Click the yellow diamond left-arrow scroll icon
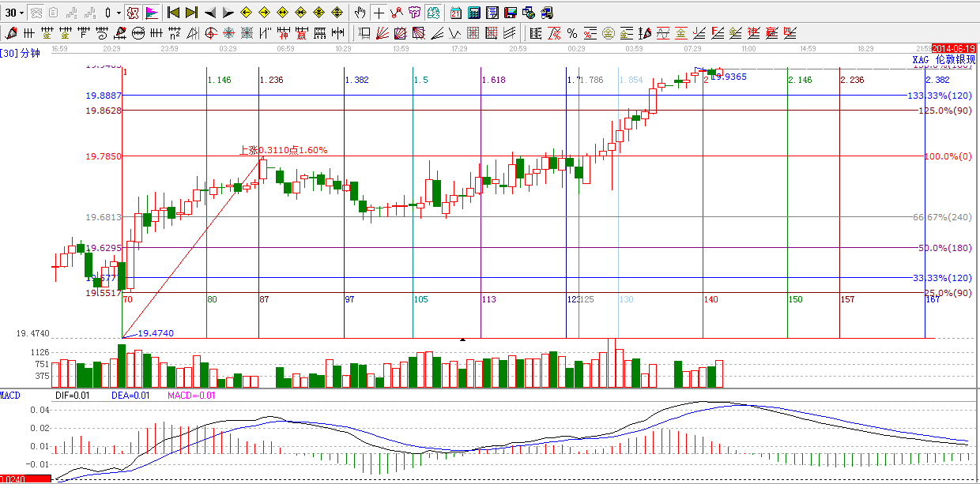 tap(246, 13)
